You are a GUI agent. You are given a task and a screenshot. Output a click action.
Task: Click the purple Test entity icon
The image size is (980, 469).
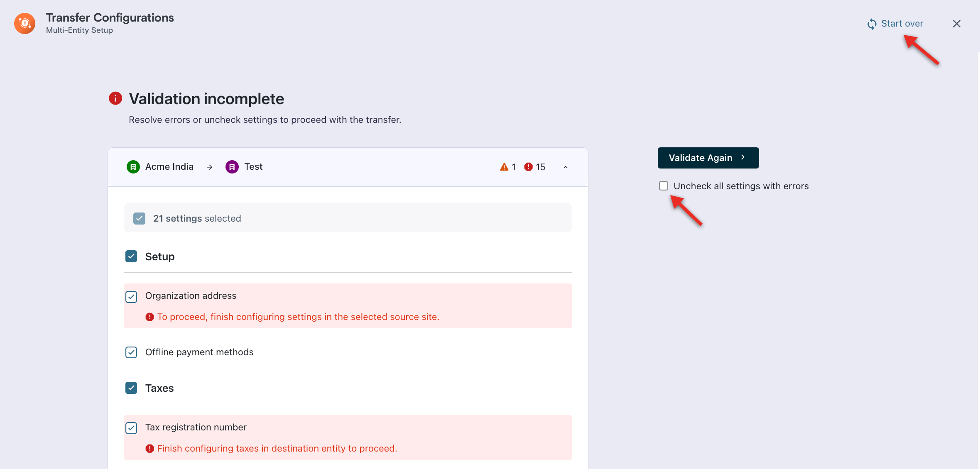point(232,167)
